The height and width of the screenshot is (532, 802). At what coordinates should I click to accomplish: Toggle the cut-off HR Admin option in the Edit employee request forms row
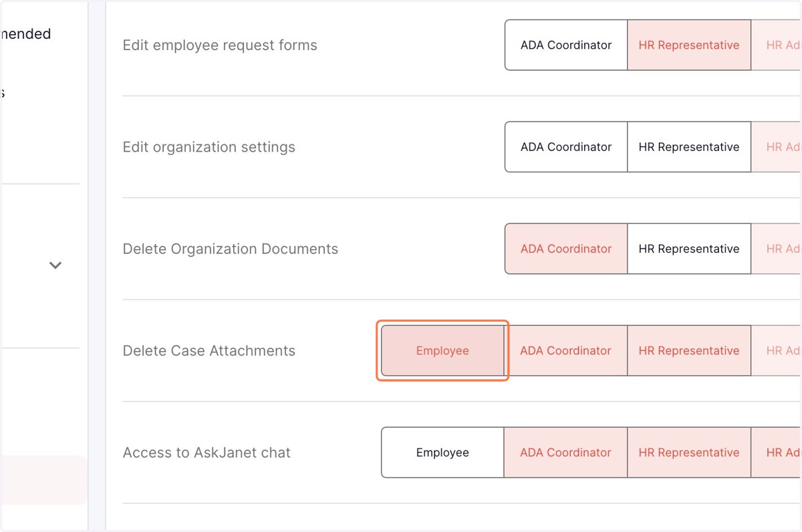click(777, 45)
